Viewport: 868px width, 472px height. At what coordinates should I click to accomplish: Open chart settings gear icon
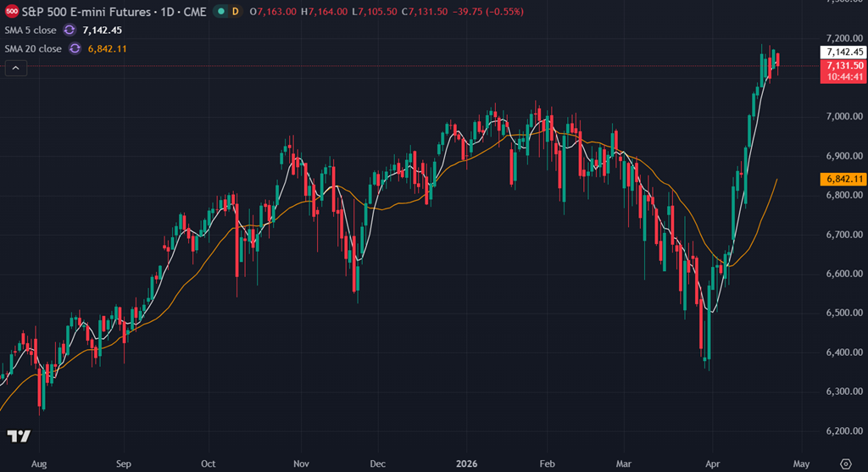(x=844, y=464)
